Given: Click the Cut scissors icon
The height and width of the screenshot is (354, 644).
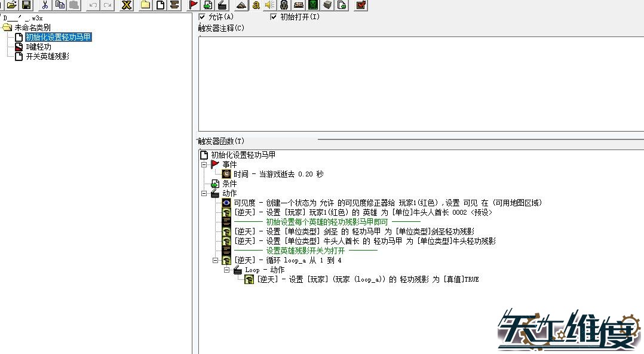Looking at the screenshot, I should pos(45,5).
